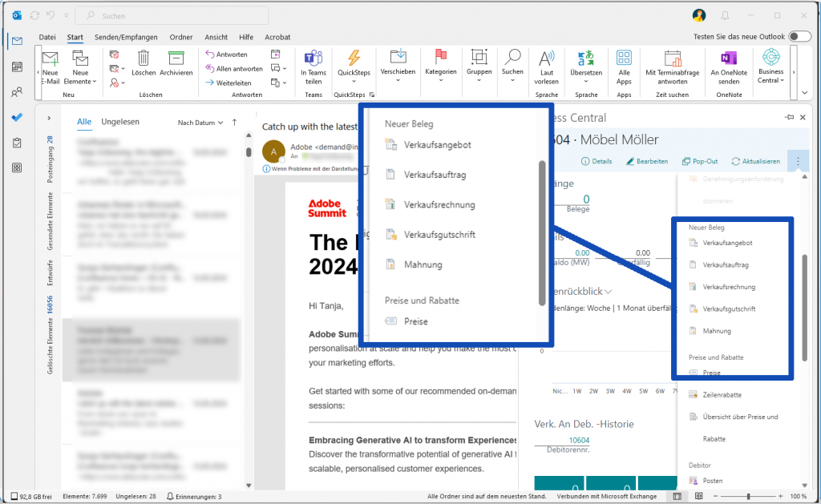
Task: Start Laut vorlesen read aloud
Action: coord(547,67)
